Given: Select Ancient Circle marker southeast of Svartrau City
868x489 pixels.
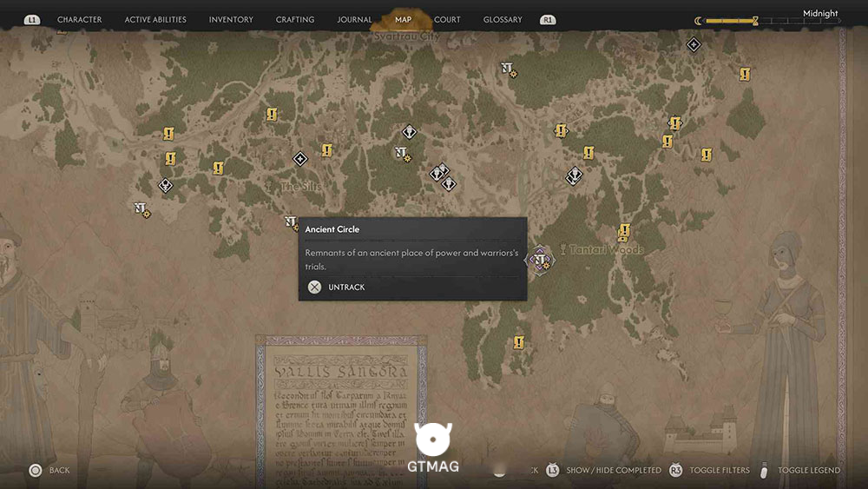Looking at the screenshot, I should (508, 69).
